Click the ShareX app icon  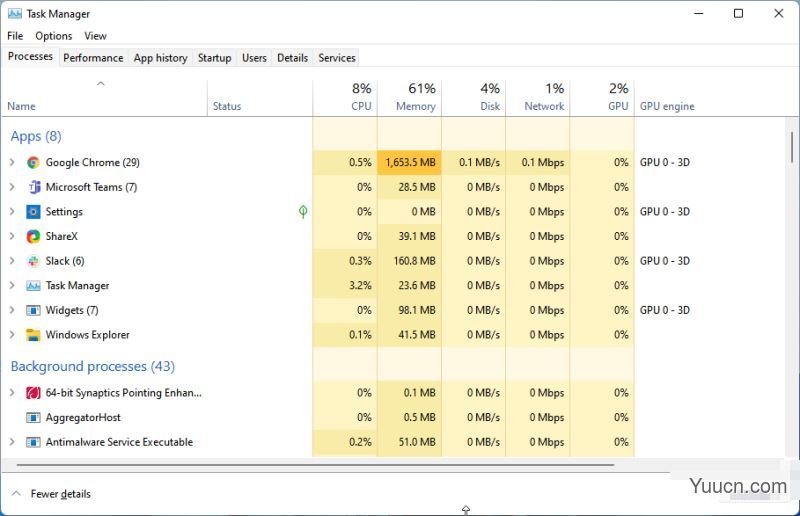tap(33, 236)
